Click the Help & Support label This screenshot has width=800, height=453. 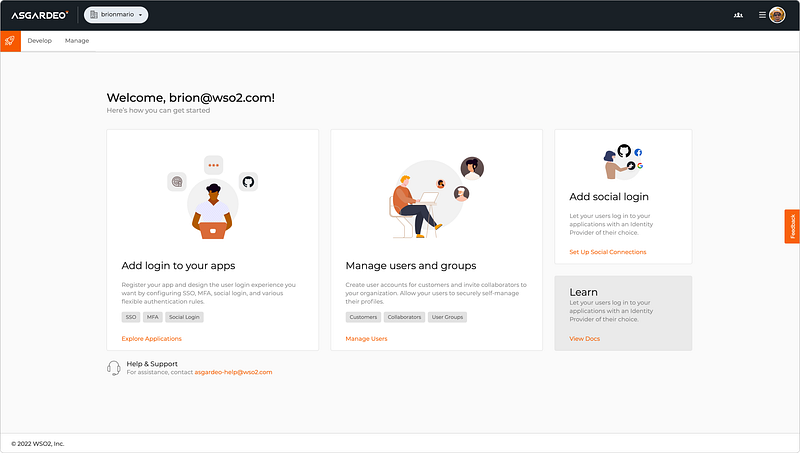tap(152, 364)
